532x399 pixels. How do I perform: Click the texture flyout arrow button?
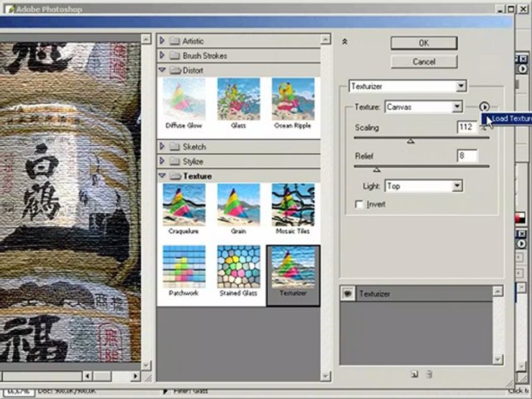[x=484, y=107]
